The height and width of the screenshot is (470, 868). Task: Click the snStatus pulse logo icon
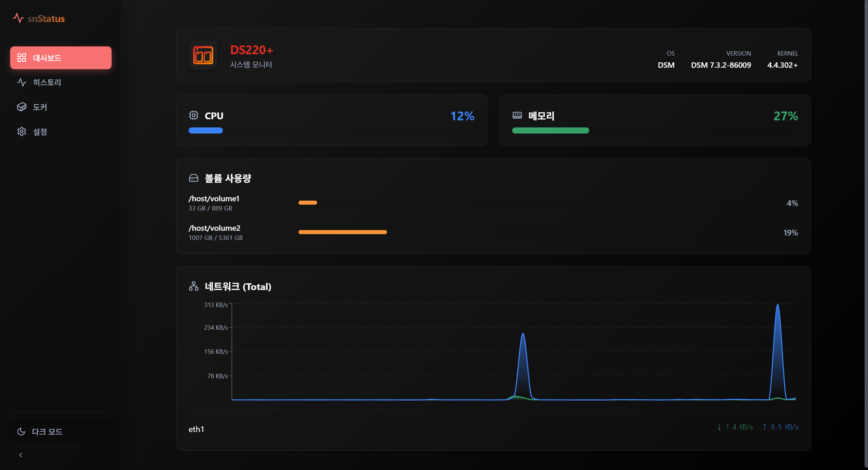[x=18, y=18]
